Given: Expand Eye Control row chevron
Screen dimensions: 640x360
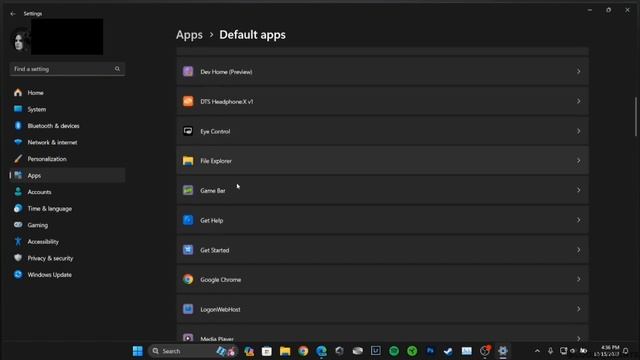Looking at the screenshot, I should tap(578, 131).
